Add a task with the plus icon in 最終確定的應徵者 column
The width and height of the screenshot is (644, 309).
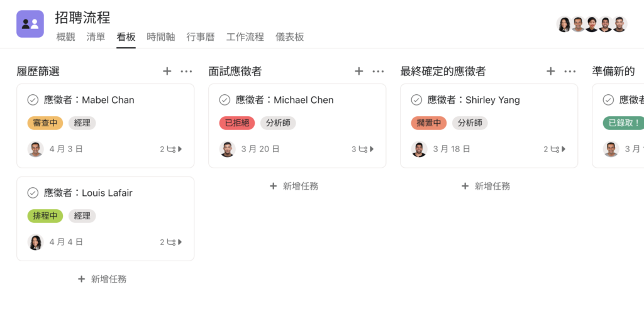tap(551, 72)
